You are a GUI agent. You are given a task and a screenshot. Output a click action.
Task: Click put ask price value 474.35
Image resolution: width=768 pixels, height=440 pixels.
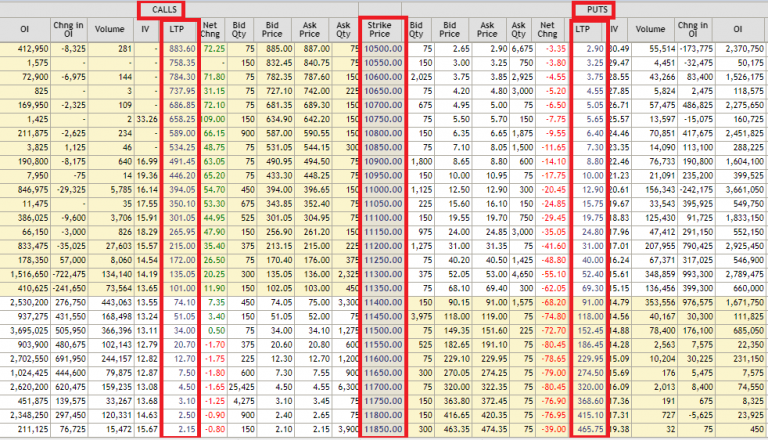(x=494, y=430)
